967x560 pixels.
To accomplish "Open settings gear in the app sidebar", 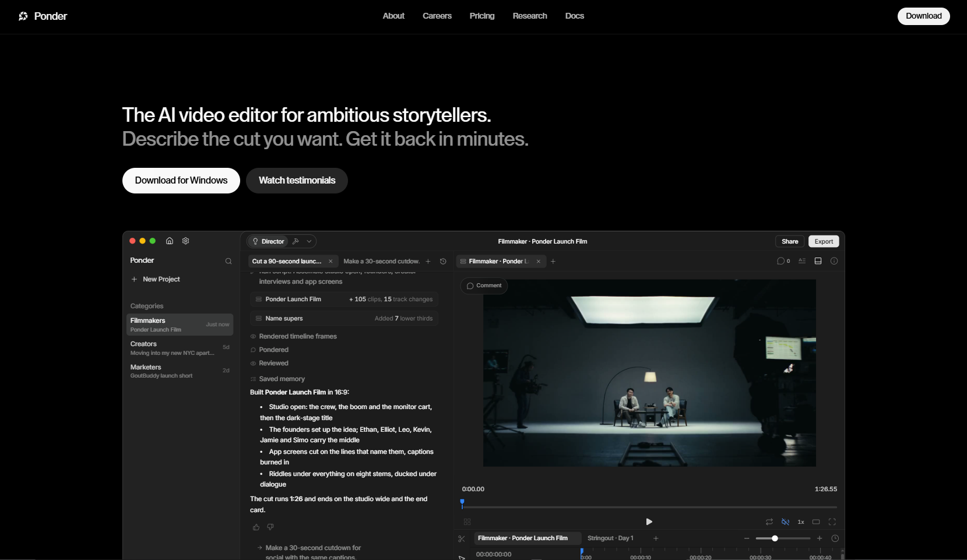I will pyautogui.click(x=186, y=241).
